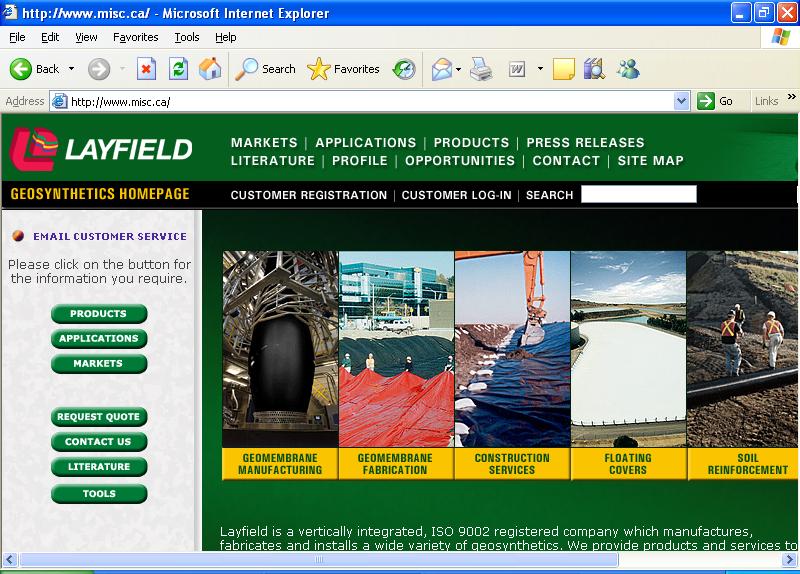The image size is (800, 574).
Task: Open the SITE MAP link
Action: pos(651,161)
